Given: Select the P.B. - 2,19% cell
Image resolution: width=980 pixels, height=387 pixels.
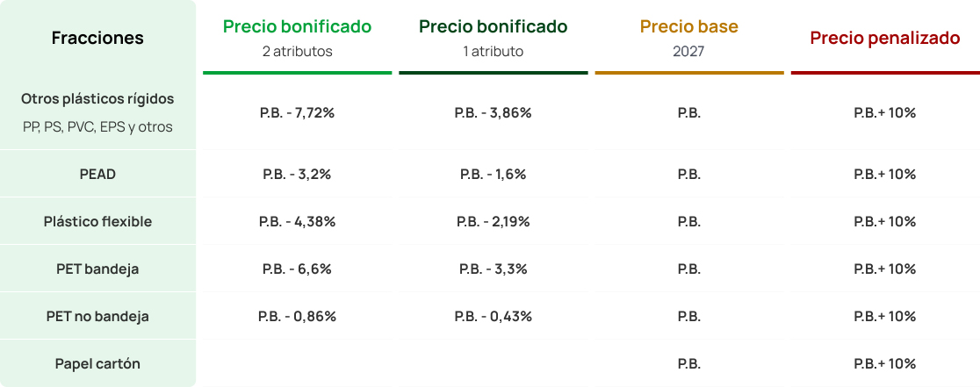Looking at the screenshot, I should [494, 222].
